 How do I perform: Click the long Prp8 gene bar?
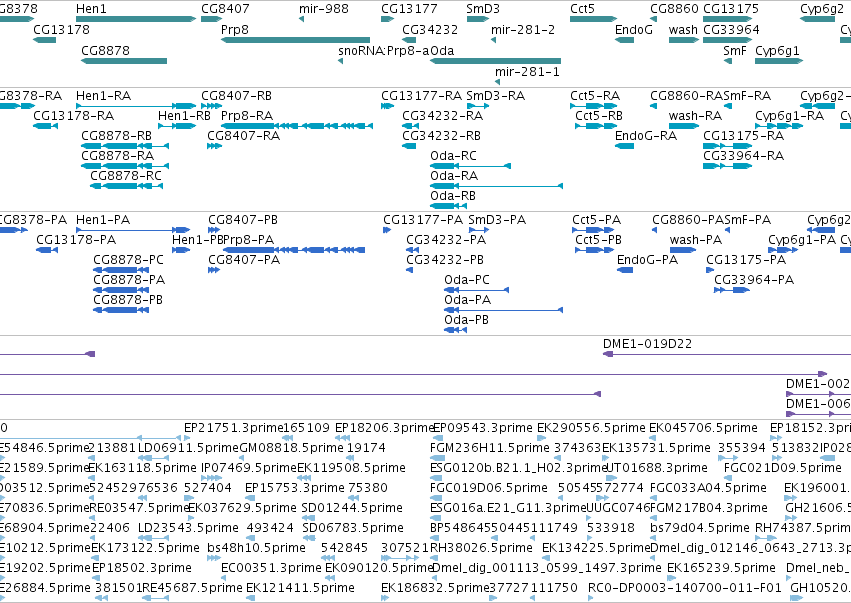(x=295, y=40)
